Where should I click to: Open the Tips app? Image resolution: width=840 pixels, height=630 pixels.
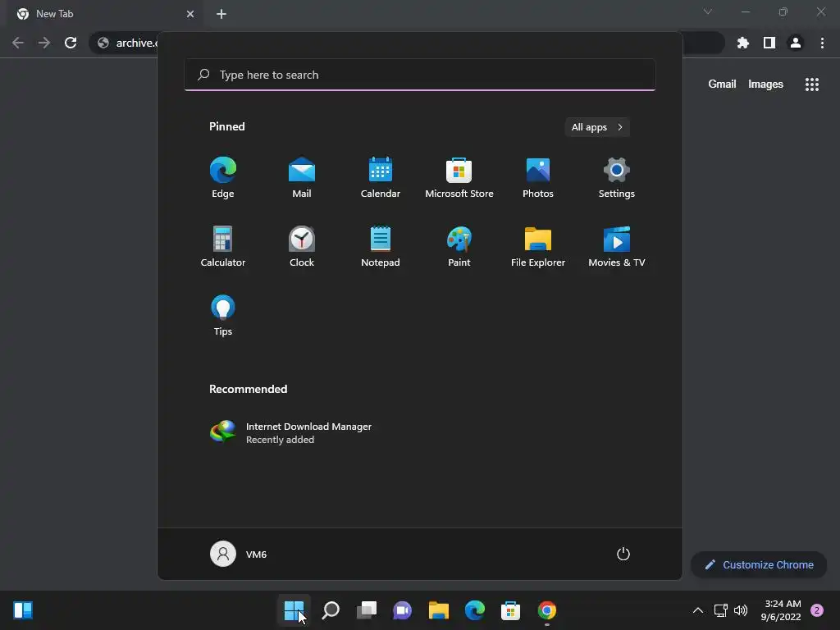223,316
